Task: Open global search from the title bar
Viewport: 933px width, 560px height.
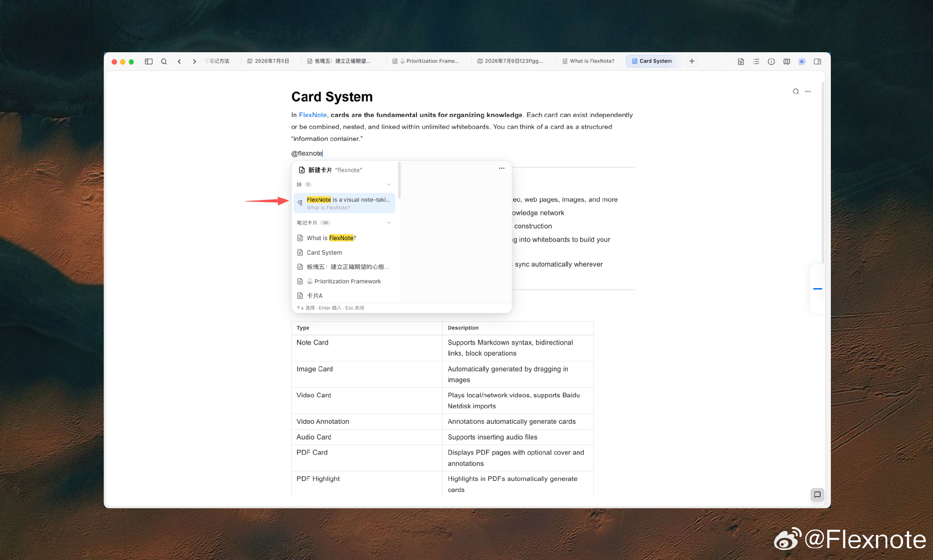Action: [x=164, y=61]
